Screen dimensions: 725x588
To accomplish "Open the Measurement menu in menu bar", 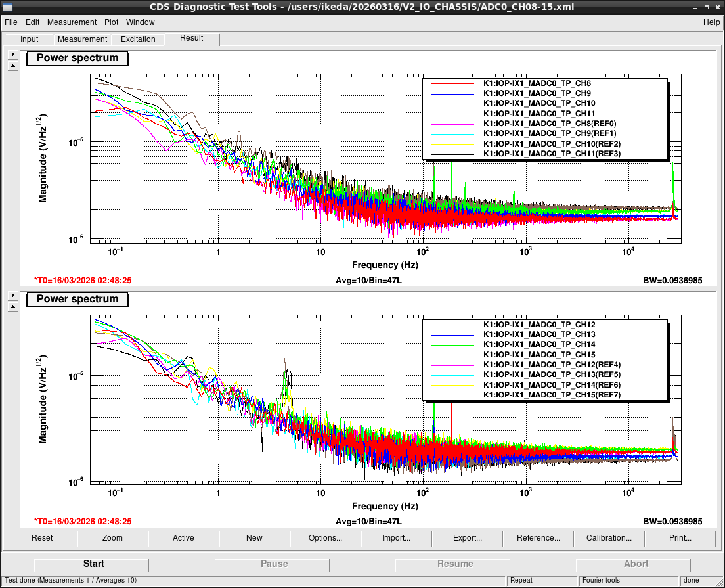I will click(x=72, y=22).
